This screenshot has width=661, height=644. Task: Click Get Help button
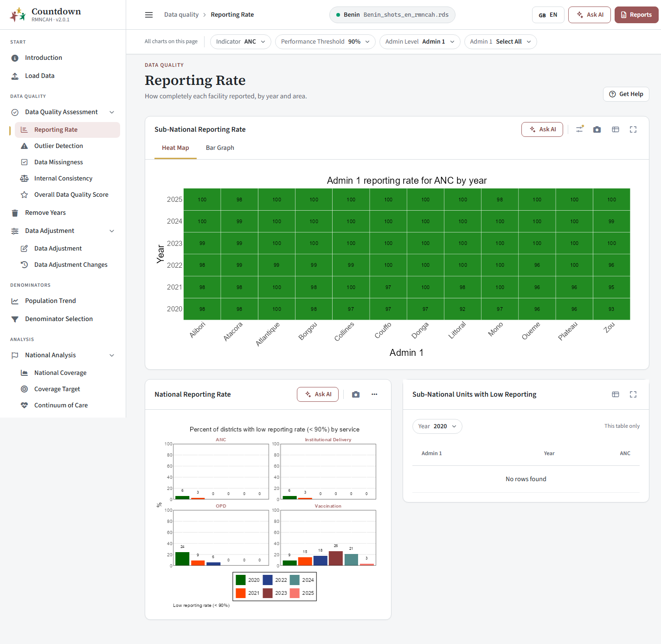point(626,94)
